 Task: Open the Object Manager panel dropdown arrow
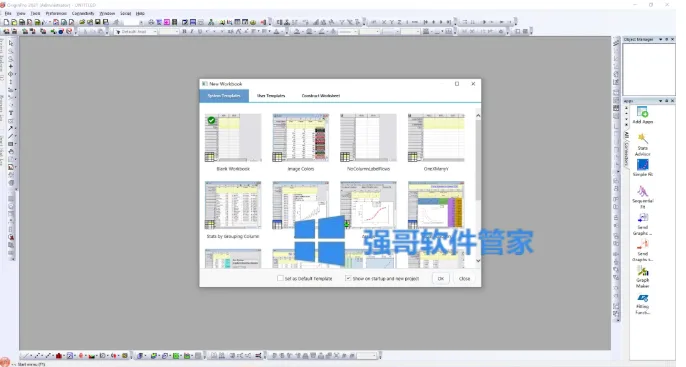(x=661, y=39)
